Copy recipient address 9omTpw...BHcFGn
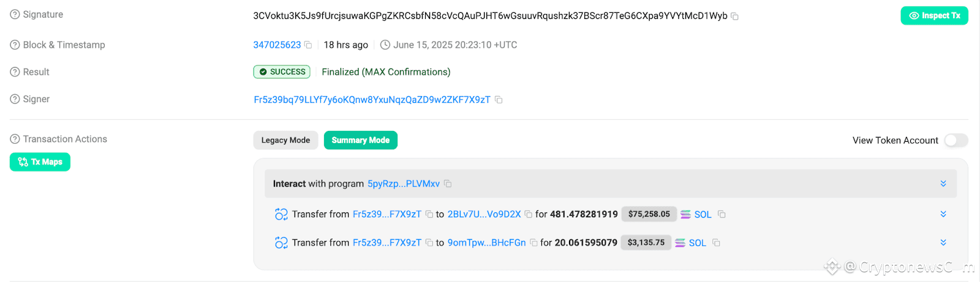This screenshot has width=980, height=282. (533, 243)
